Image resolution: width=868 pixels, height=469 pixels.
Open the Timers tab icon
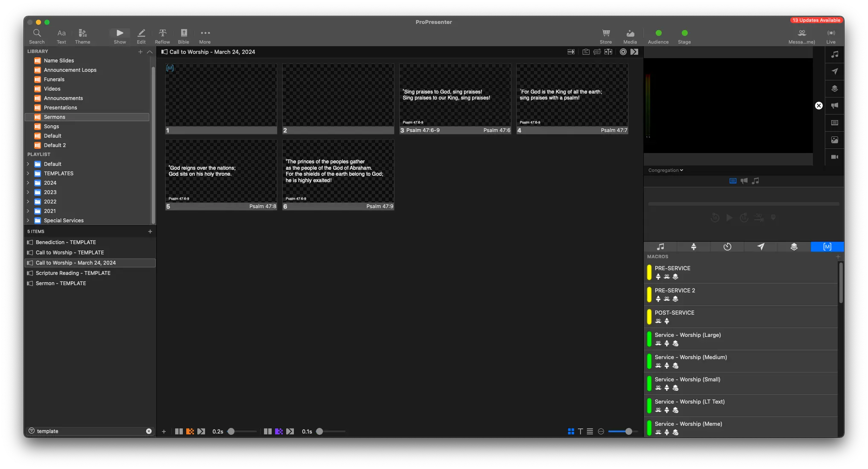point(727,247)
